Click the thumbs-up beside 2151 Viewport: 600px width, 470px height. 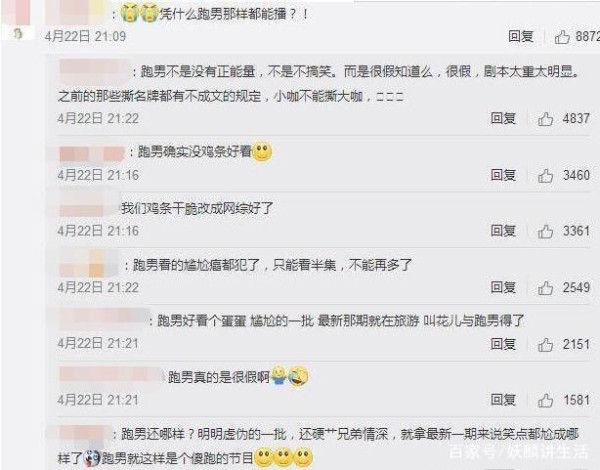point(545,344)
